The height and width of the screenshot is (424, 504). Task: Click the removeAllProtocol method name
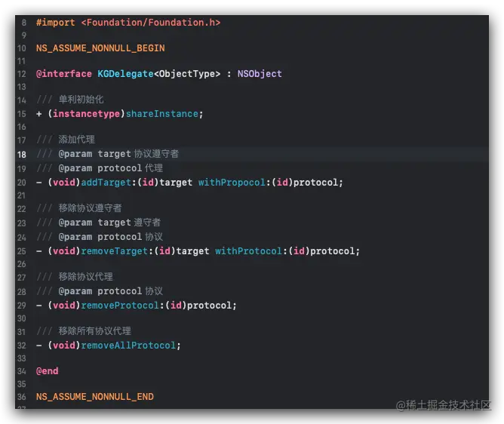tap(128, 346)
